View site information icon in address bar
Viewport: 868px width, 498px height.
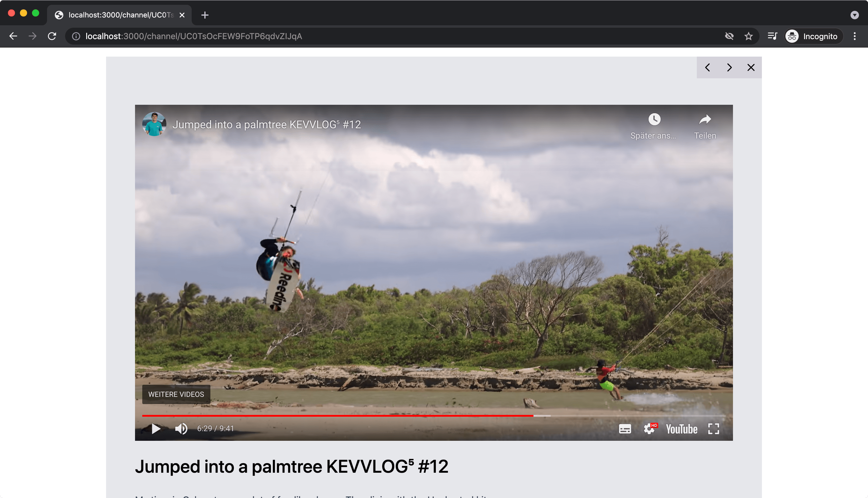pyautogui.click(x=76, y=36)
